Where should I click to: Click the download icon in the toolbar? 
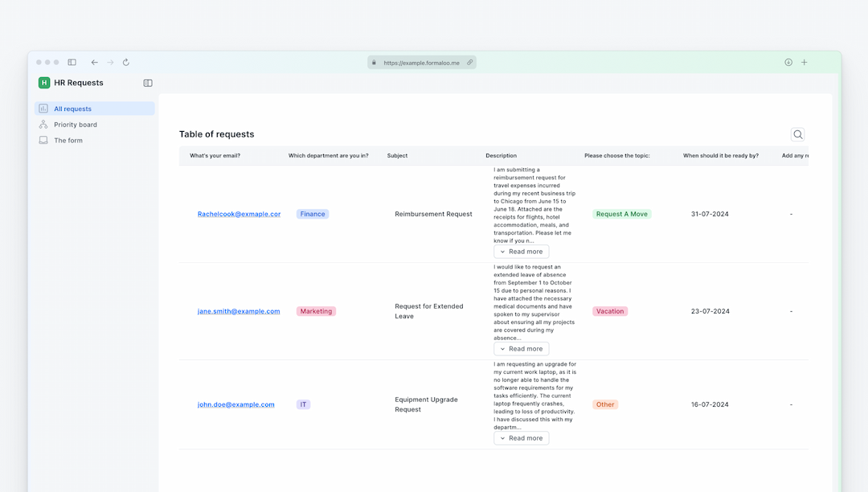pyautogui.click(x=788, y=62)
